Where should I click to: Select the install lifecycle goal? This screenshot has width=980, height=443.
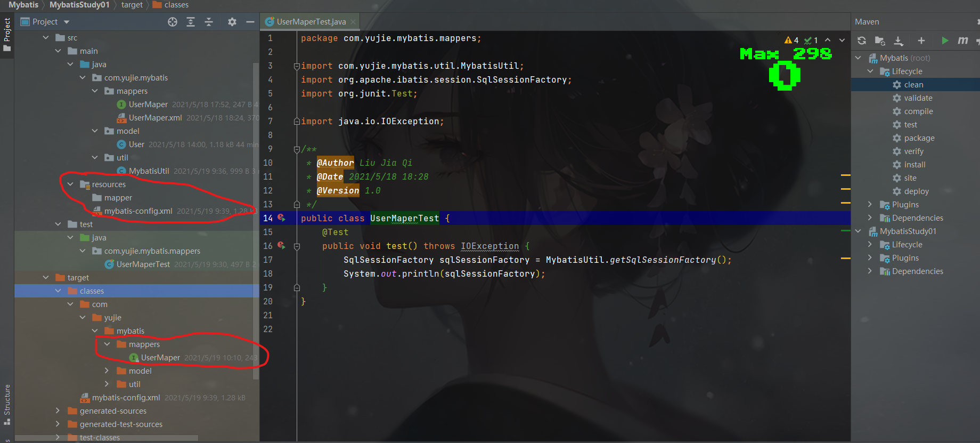pyautogui.click(x=914, y=165)
